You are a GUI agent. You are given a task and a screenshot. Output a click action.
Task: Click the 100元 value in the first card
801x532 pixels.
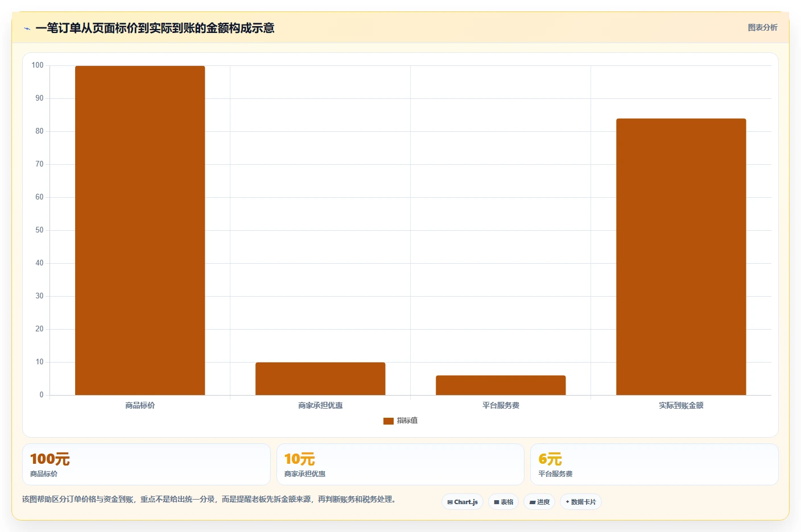[x=50, y=459]
